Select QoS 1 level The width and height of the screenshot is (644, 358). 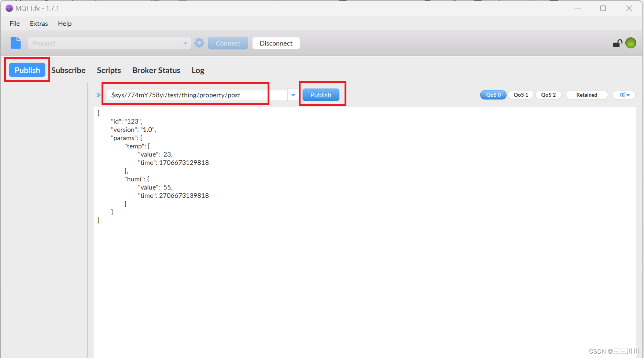[521, 95]
